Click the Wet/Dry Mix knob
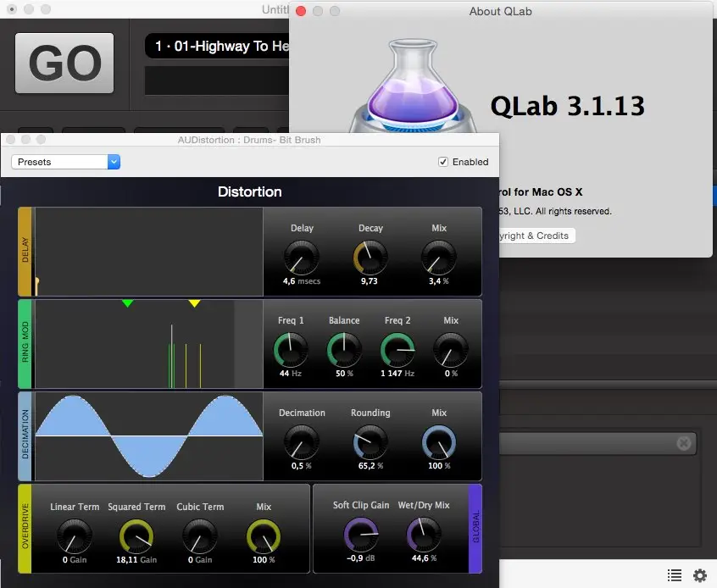The image size is (717, 588). pyautogui.click(x=424, y=535)
